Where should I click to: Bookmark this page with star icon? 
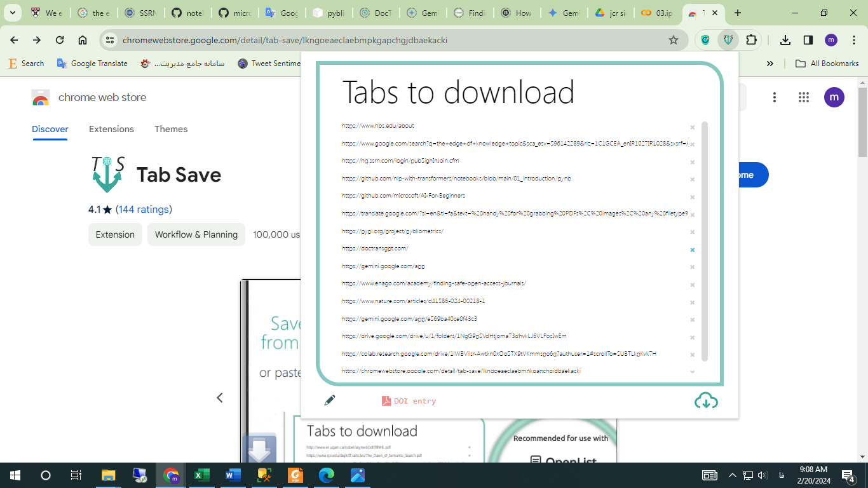[x=674, y=40]
